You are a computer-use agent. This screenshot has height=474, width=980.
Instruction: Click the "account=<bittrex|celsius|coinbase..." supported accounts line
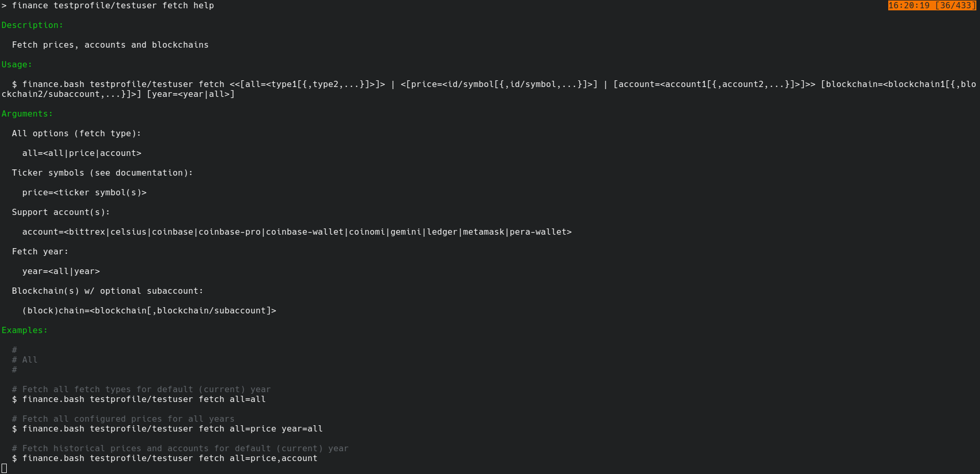tap(297, 232)
